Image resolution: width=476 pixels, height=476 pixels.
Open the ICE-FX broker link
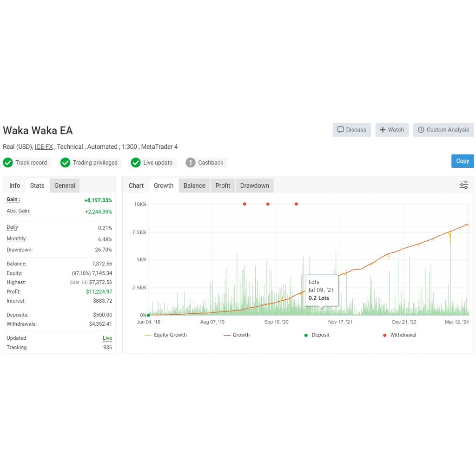click(44, 146)
